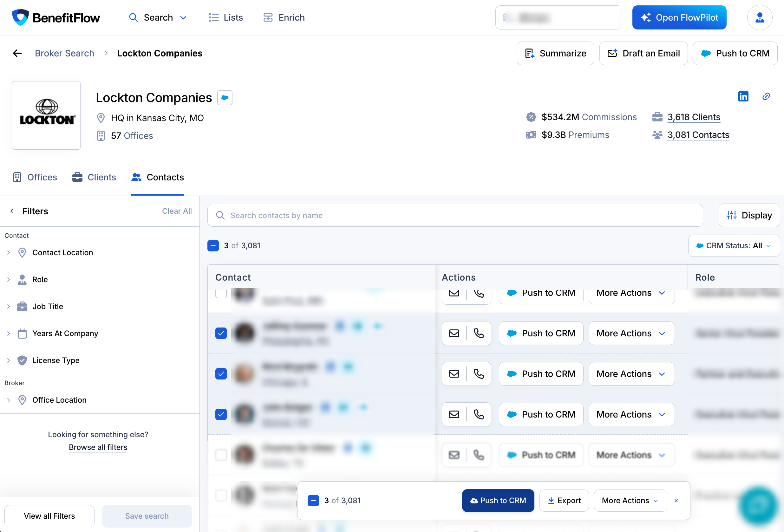Open Lockton's LinkedIn page icon
Viewport: 784px width, 532px height.
click(x=743, y=97)
